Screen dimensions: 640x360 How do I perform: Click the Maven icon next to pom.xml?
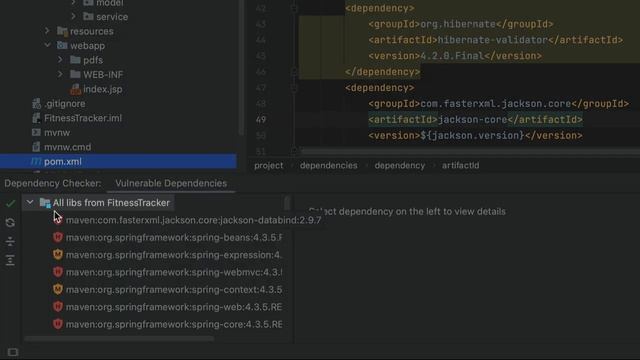coord(36,162)
